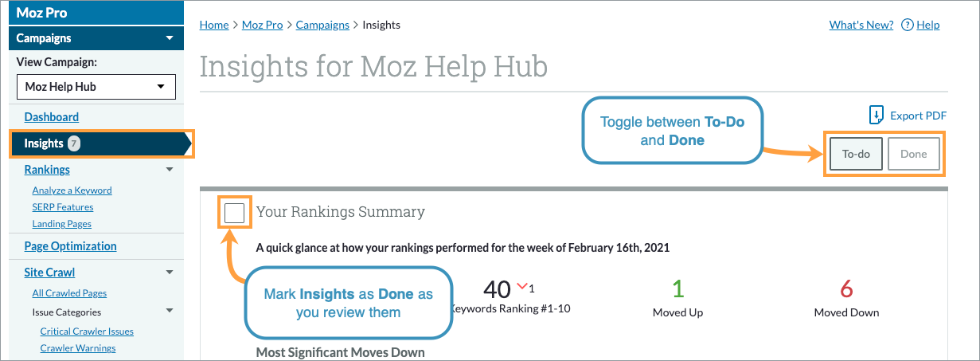The width and height of the screenshot is (980, 361).
Task: Toggle the Issue Categories expander arrow
Action: (x=169, y=312)
